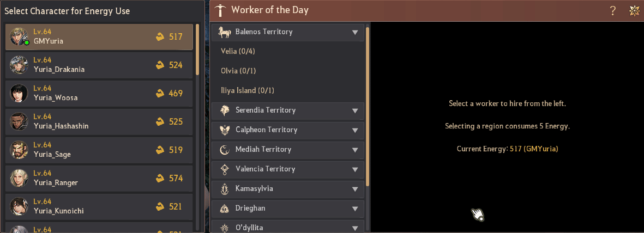This screenshot has width=644, height=233.
Task: Select Yuria_Drakania character for energy use
Action: tap(99, 65)
